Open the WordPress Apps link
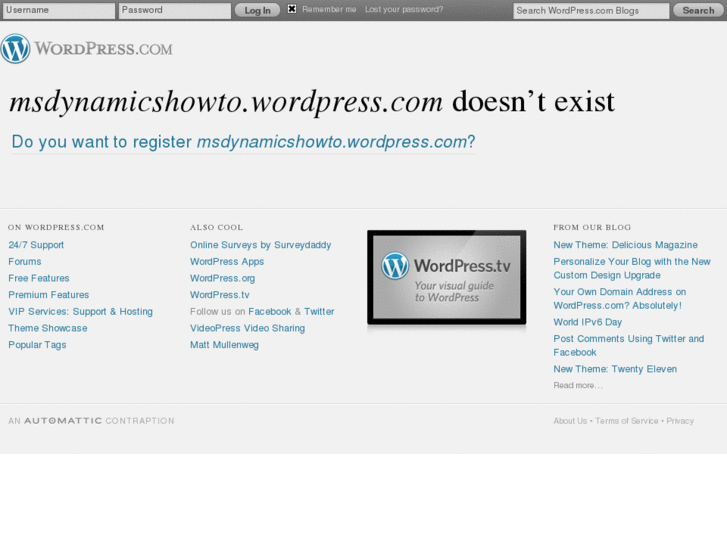Screen dimensions: 727x545 (x=227, y=262)
